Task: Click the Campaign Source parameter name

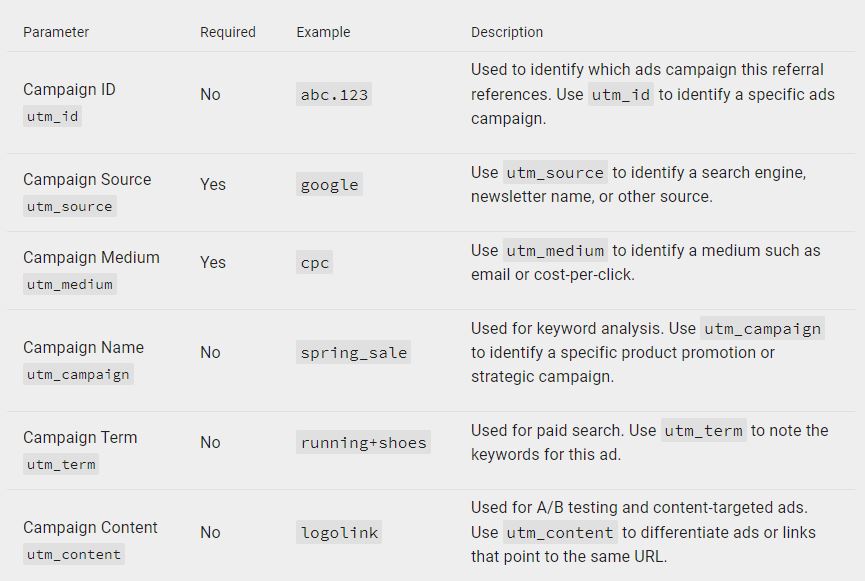Action: pyautogui.click(x=87, y=179)
